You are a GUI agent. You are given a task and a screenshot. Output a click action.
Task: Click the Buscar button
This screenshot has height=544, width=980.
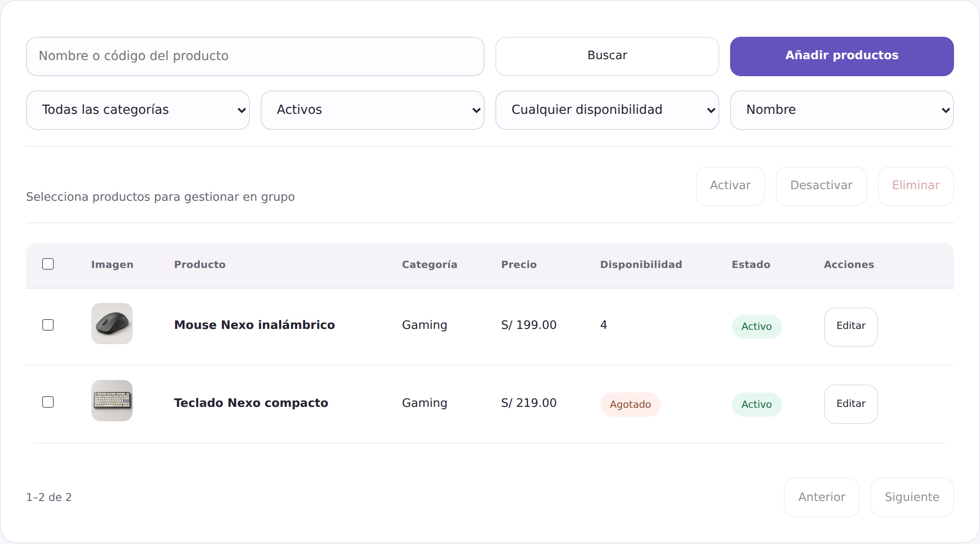[x=607, y=56]
